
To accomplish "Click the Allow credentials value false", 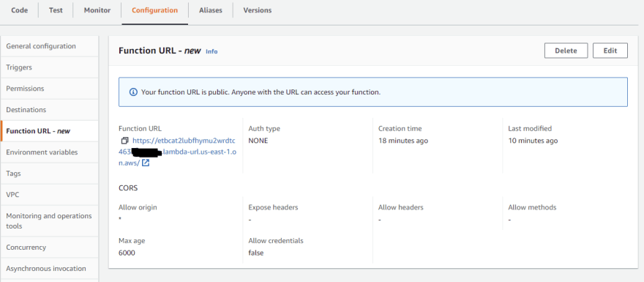I will click(256, 253).
